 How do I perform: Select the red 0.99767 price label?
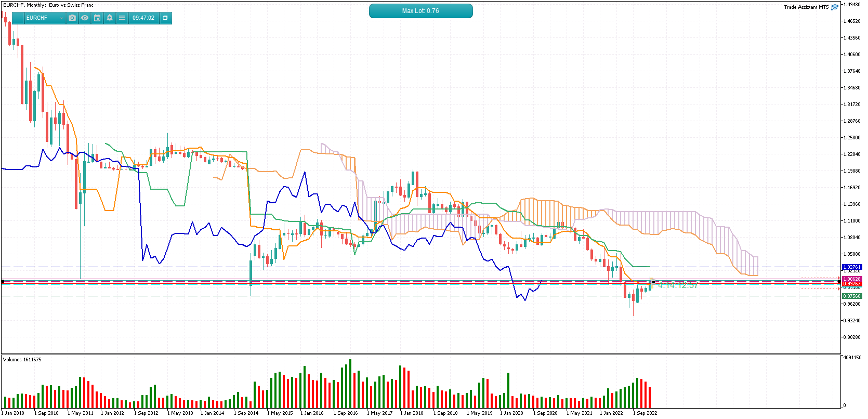852,284
